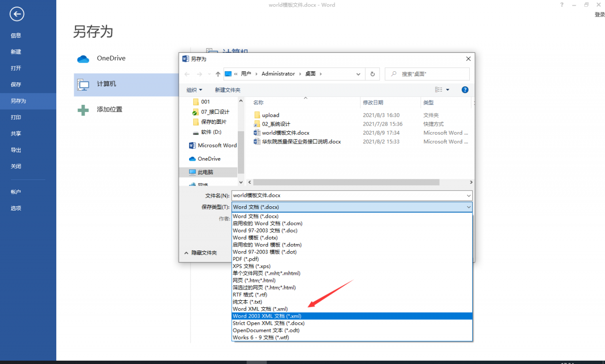Image resolution: width=605 pixels, height=364 pixels.
Task: Expand the chevron after Administrator in breadcrumb
Action: coord(300,74)
